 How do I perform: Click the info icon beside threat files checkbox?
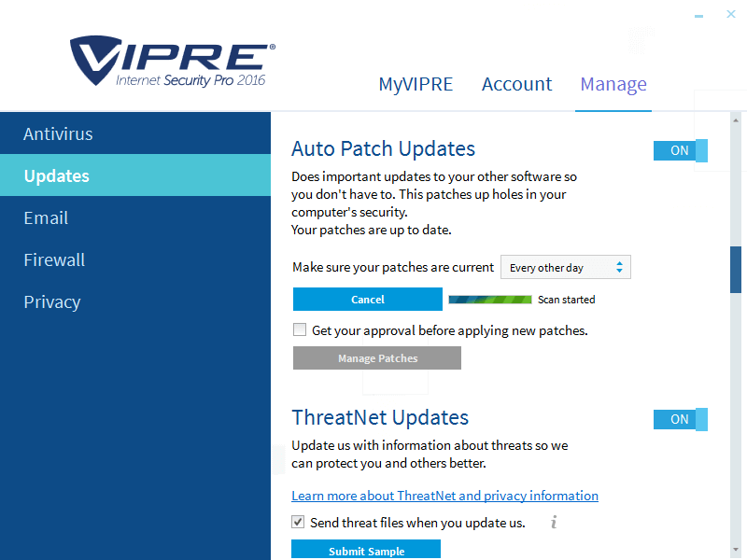pos(553,522)
